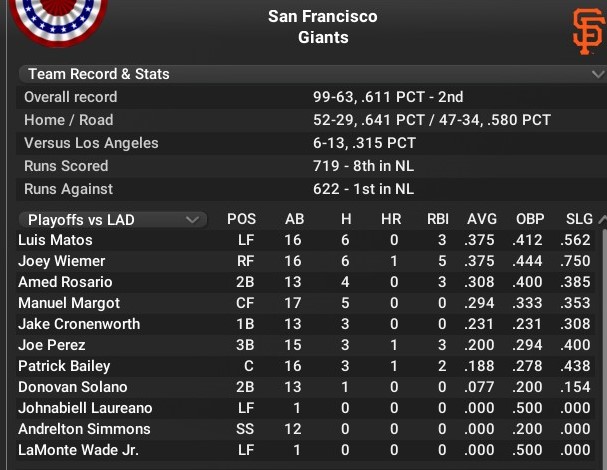Sort table by AVG column
The height and width of the screenshot is (470, 607).
pyautogui.click(x=482, y=219)
